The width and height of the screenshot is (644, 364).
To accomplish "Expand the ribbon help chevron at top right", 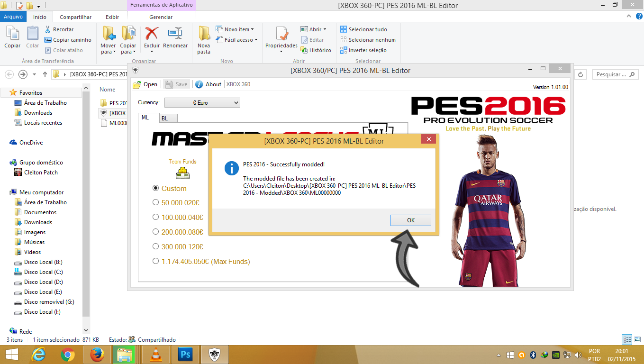I will coord(628,17).
